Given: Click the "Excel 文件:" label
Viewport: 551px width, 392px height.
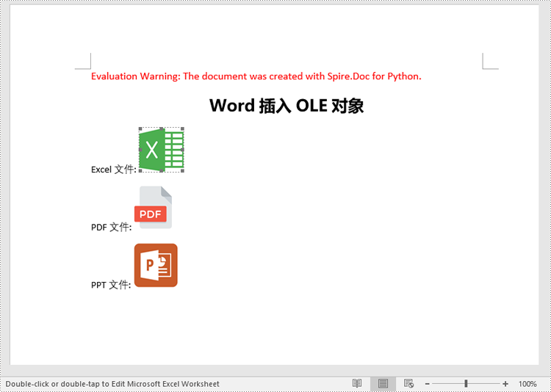Looking at the screenshot, I should tap(113, 170).
